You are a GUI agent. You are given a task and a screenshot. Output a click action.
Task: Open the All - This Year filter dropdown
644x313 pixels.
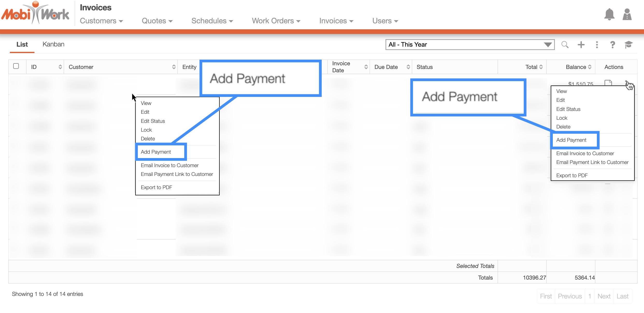pos(470,45)
